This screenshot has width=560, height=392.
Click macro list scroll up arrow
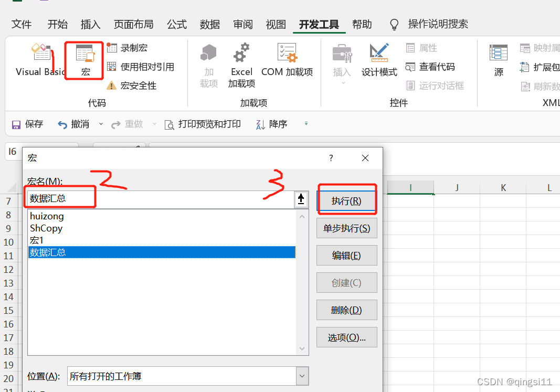(302, 216)
